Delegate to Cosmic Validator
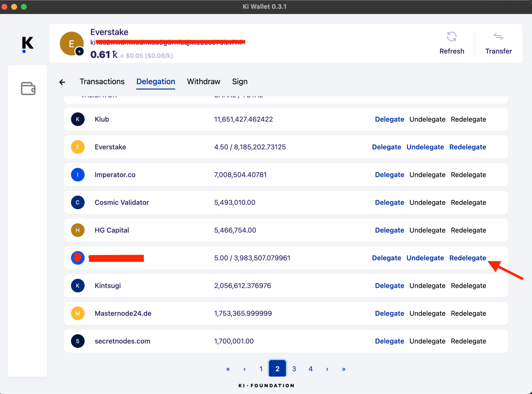The image size is (532, 394). (389, 202)
